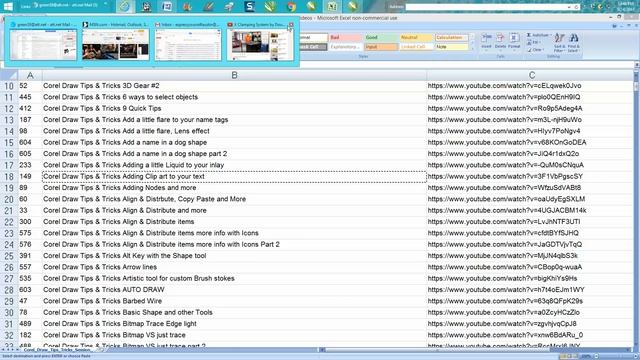Apply the Explanatory cell style
This screenshot has height=360, width=640.
coord(345,47)
